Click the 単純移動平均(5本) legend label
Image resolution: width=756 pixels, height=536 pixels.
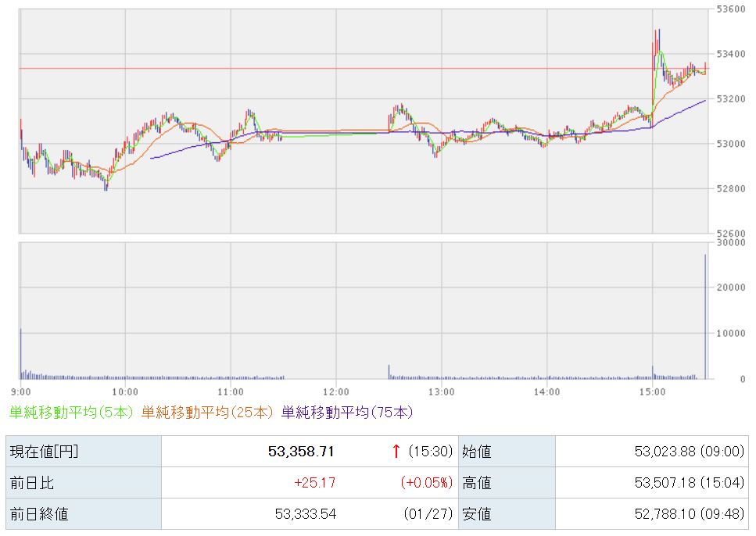point(72,412)
